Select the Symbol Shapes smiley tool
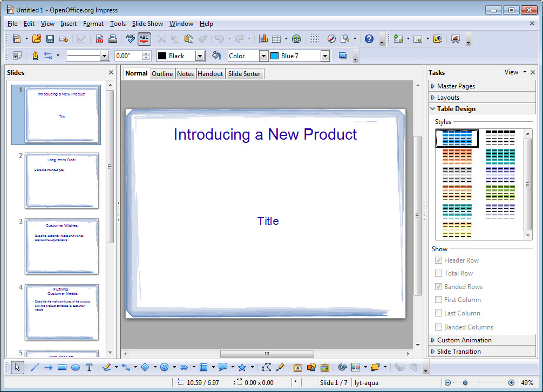The image size is (543, 392). coord(165,367)
